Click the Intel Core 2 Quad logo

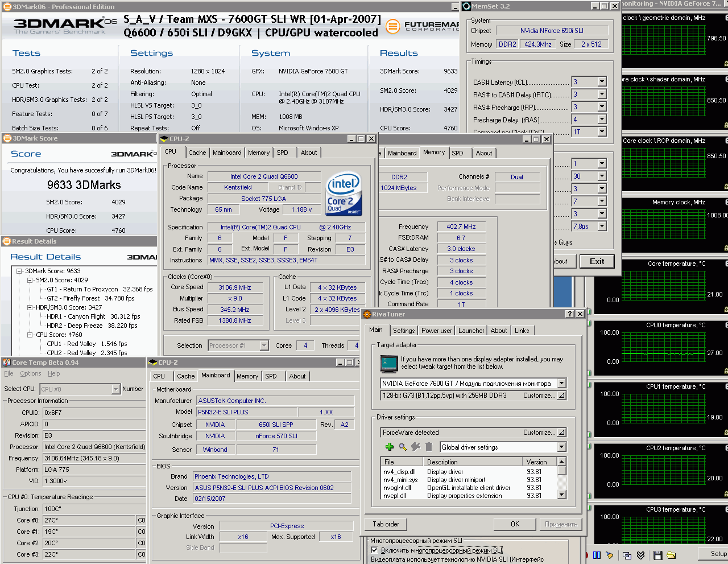[344, 195]
